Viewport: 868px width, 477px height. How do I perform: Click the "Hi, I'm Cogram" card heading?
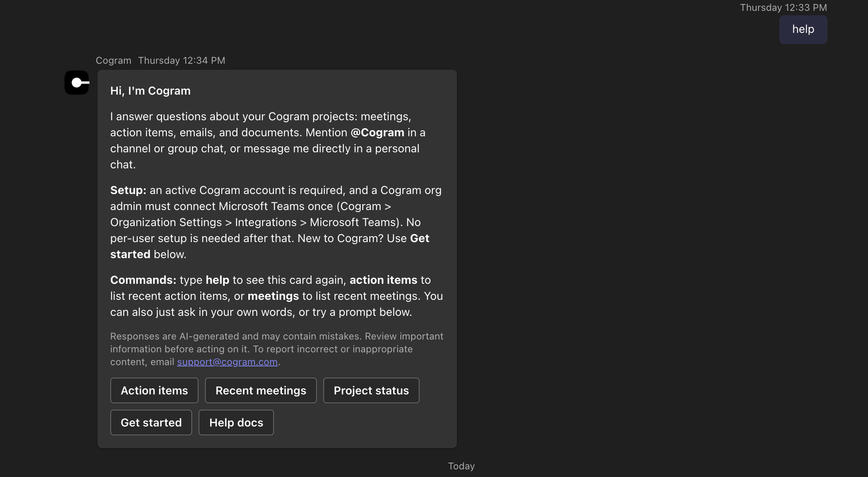[150, 91]
